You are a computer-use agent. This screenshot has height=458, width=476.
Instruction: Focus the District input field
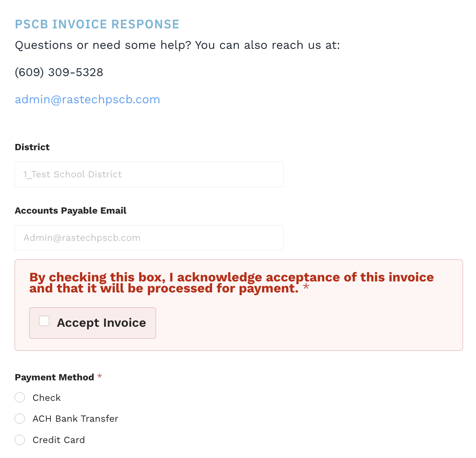pos(149,174)
